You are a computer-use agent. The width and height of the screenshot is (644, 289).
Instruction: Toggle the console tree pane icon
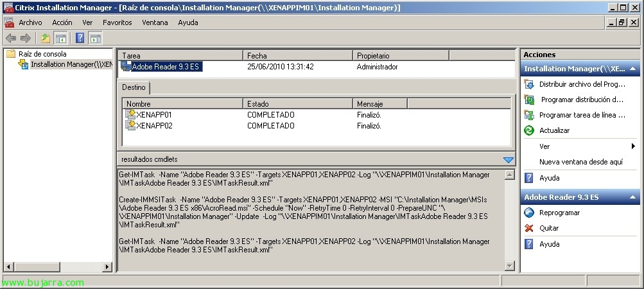point(61,39)
